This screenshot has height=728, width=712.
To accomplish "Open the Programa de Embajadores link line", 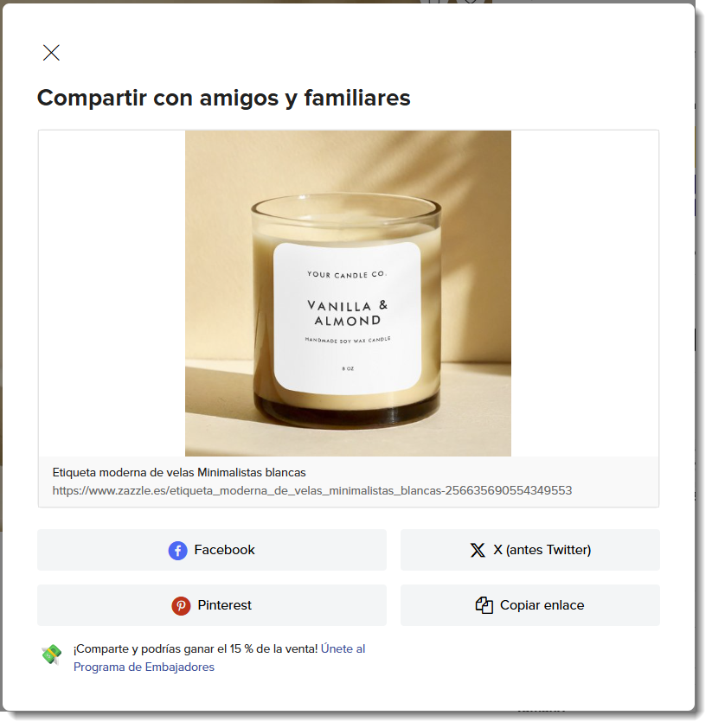I will (x=144, y=667).
